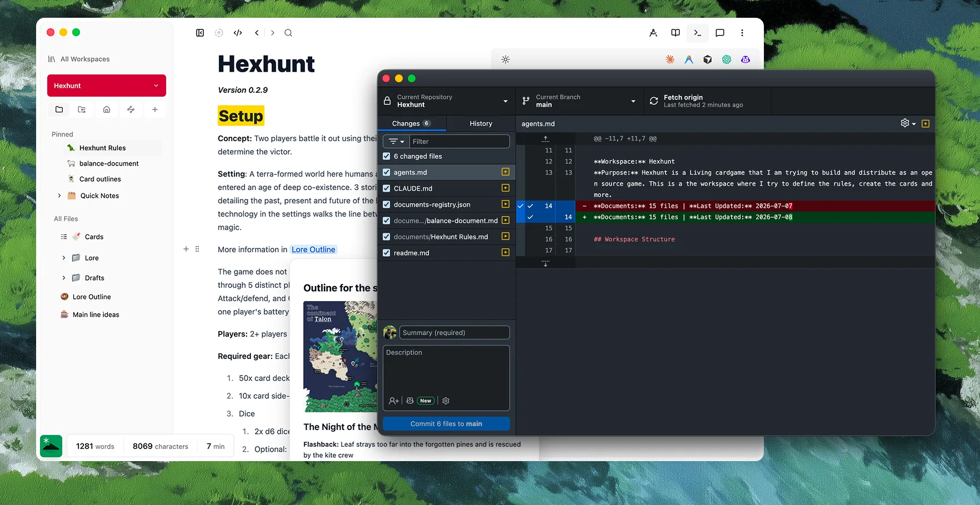980x505 pixels.
Task: Click the drafting compass icon in notes toolbar
Action: tap(653, 33)
